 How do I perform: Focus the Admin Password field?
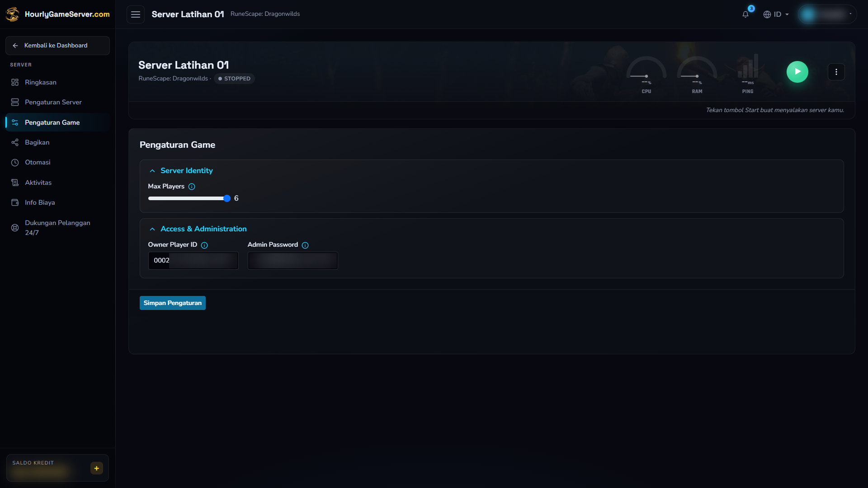(293, 261)
